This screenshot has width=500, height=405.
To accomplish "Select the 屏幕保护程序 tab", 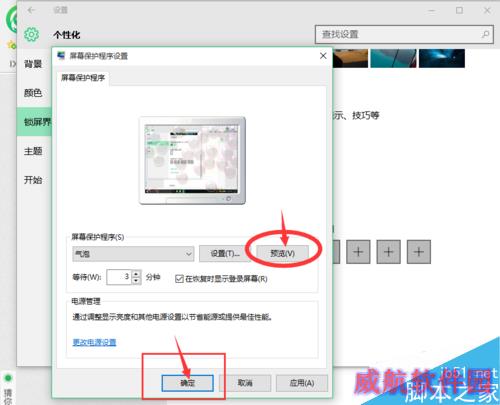I will point(83,78).
